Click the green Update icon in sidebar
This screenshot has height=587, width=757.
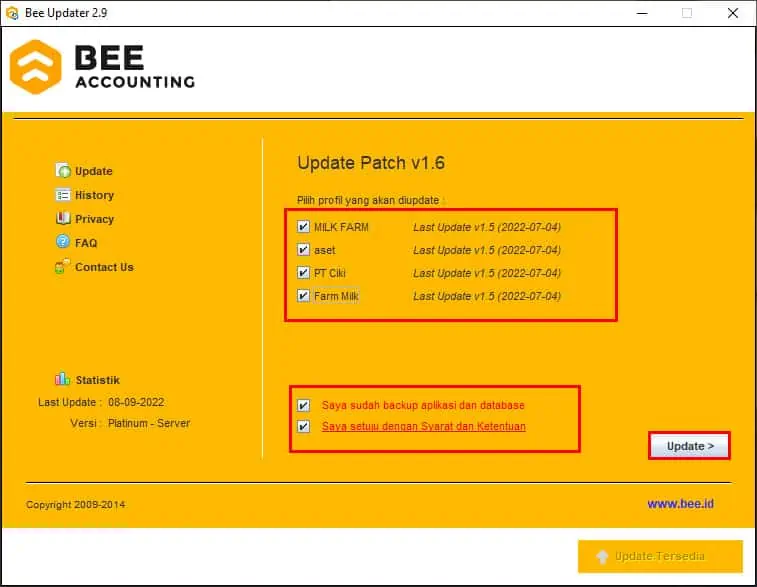63,170
